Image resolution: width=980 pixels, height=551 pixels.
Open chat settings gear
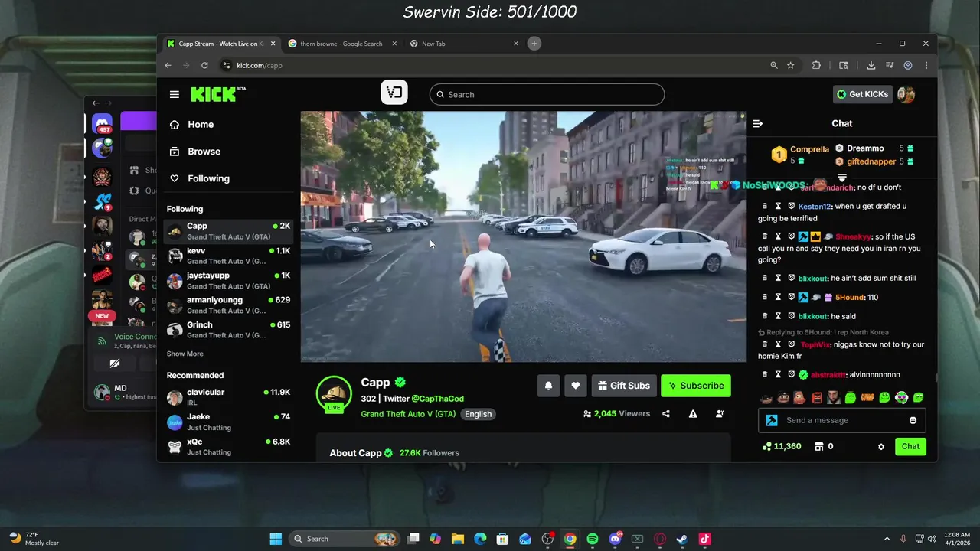[x=881, y=447]
